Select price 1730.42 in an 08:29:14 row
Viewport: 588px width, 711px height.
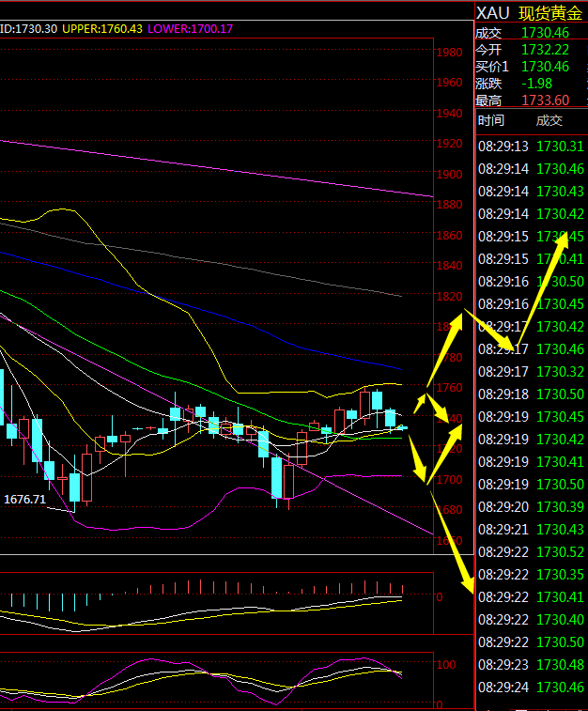pyautogui.click(x=561, y=214)
